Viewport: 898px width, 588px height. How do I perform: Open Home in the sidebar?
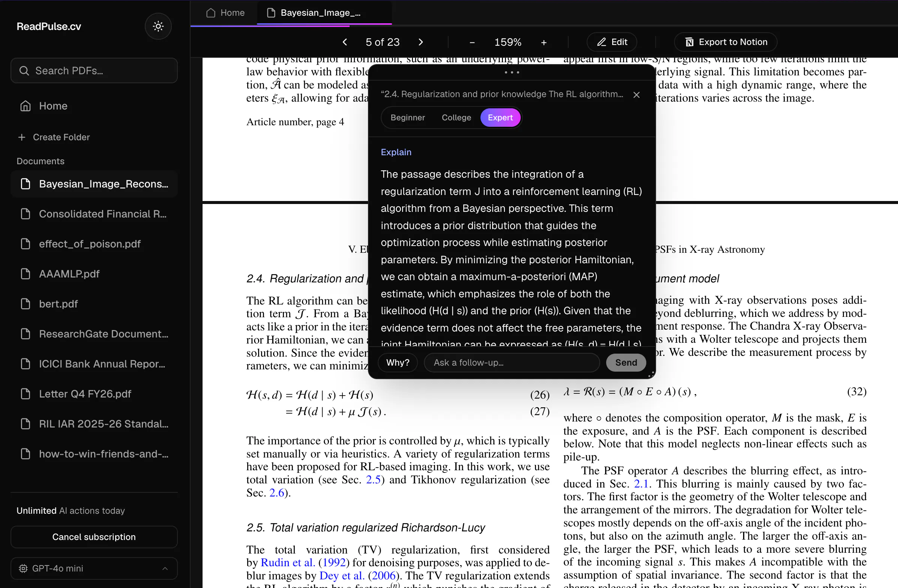pyautogui.click(x=94, y=106)
